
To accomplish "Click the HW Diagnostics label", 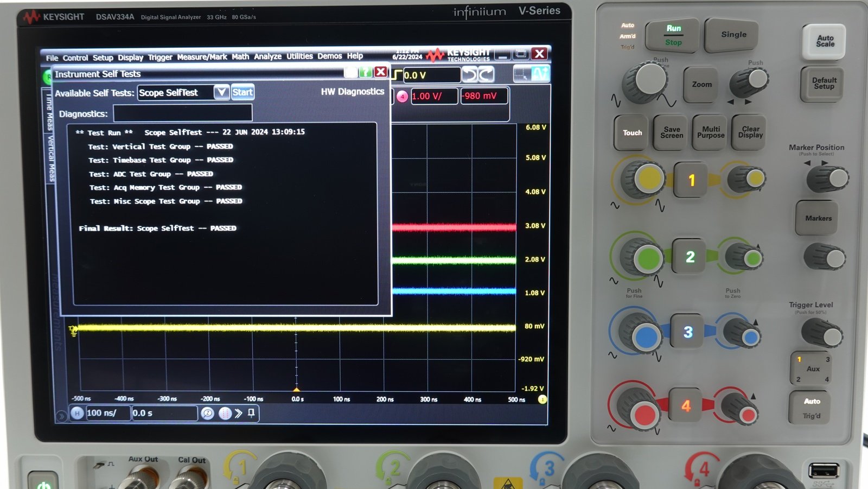I will (352, 92).
